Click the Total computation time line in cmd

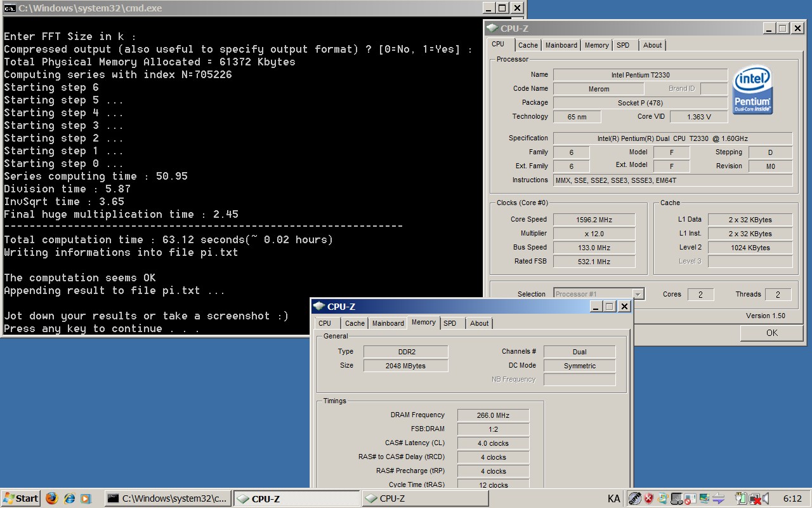[168, 239]
